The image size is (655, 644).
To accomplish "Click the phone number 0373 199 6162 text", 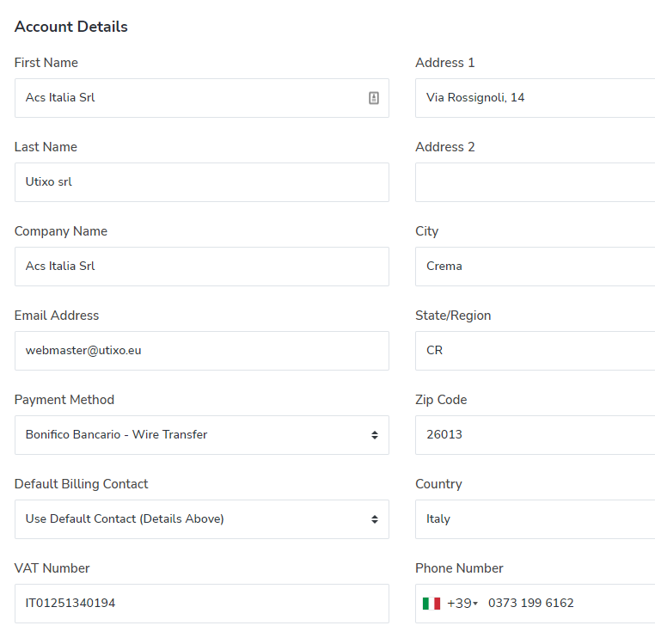I will tap(530, 603).
